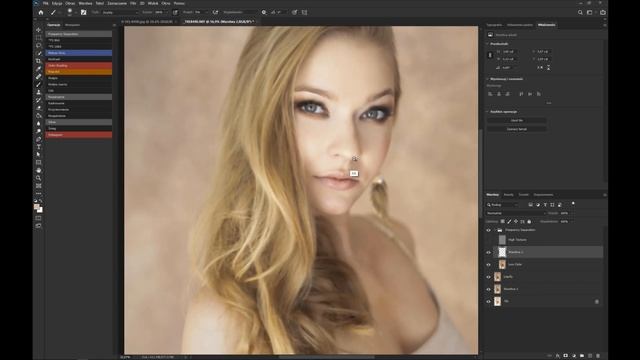Click the Zaznacz temat button
Viewport: 640px width, 360px height.
[x=517, y=129]
